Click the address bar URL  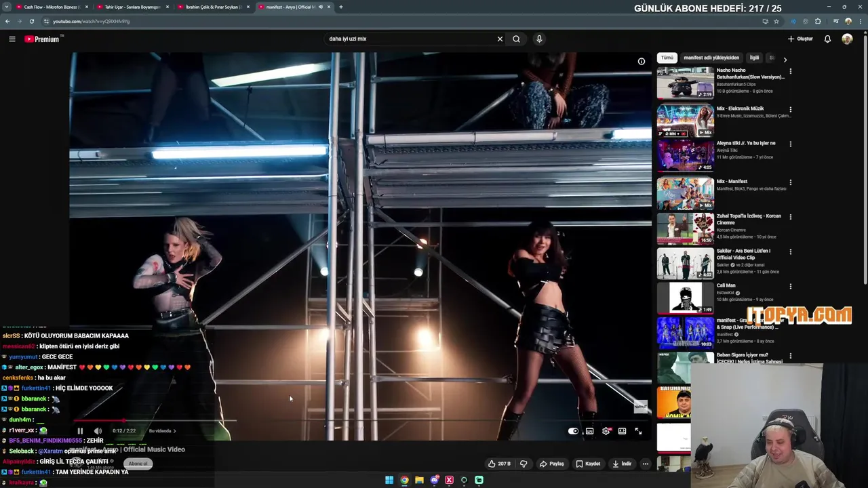coord(91,21)
